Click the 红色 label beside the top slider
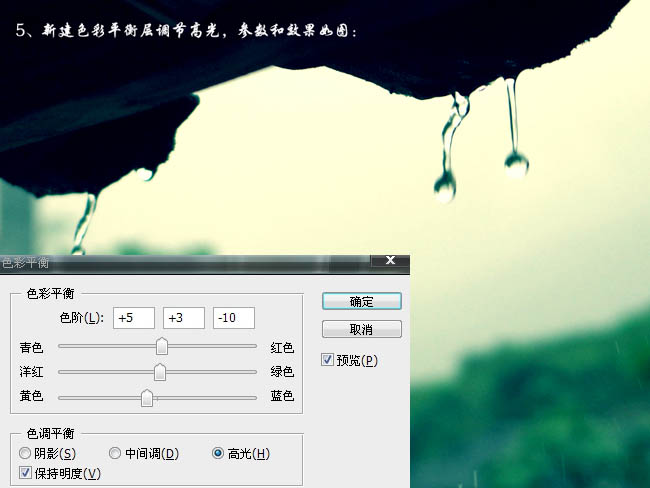Image resolution: width=650 pixels, height=488 pixels. pyautogui.click(x=282, y=348)
